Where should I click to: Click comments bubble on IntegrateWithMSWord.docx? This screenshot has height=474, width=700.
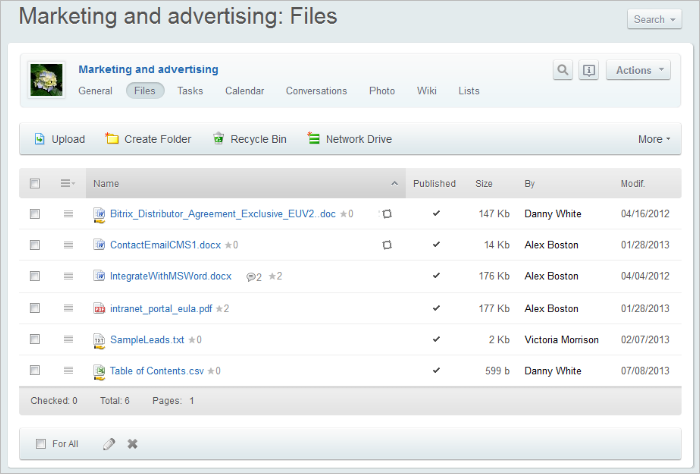pyautogui.click(x=253, y=277)
